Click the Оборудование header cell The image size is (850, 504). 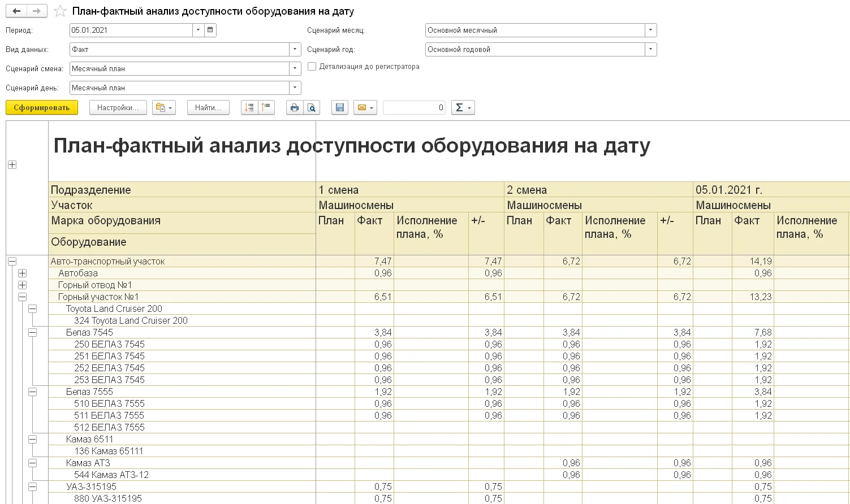point(182,244)
